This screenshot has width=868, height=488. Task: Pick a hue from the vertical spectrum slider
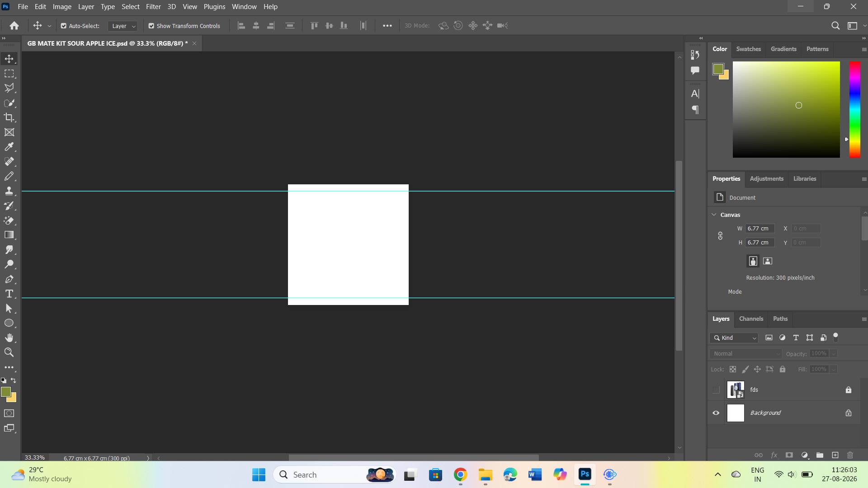(854, 110)
